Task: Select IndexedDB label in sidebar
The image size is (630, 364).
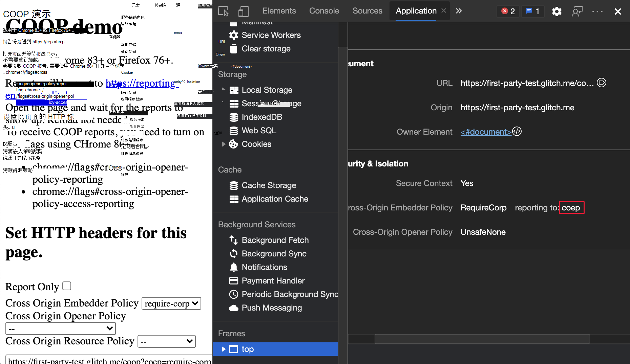Action: pos(262,117)
